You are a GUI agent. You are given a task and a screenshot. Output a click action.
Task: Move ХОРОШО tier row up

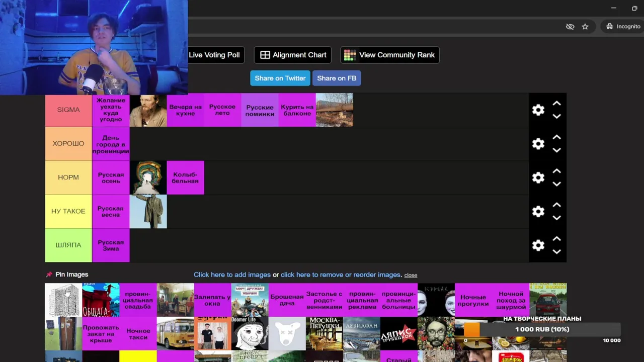click(556, 137)
